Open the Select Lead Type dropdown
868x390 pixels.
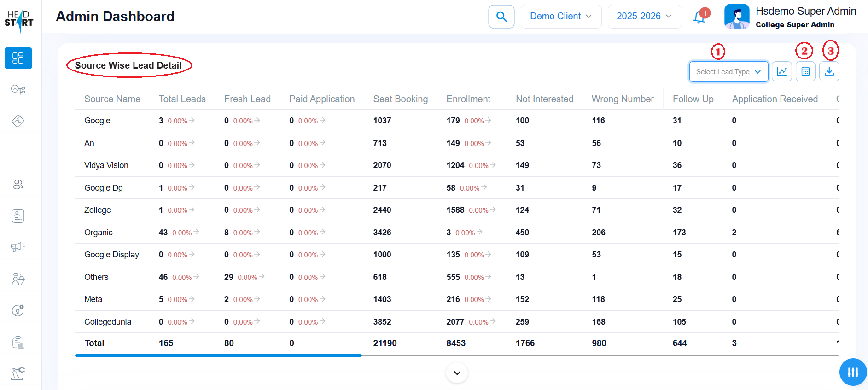[728, 72]
